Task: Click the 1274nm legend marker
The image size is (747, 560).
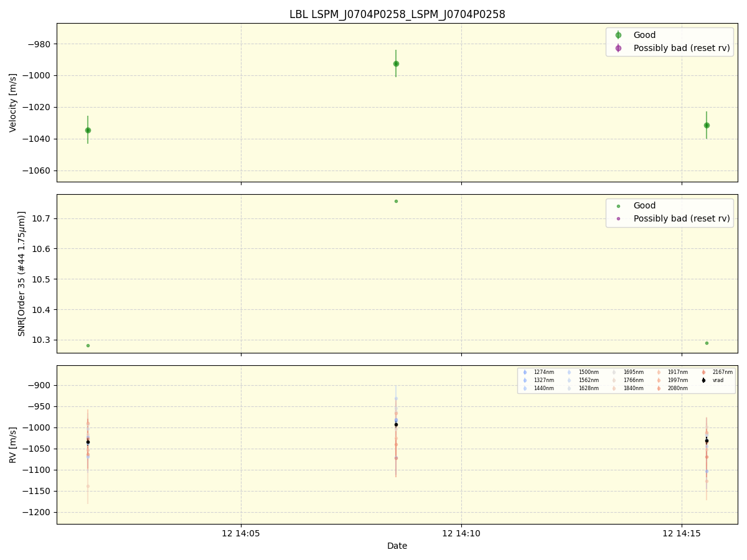Action: click(x=525, y=372)
